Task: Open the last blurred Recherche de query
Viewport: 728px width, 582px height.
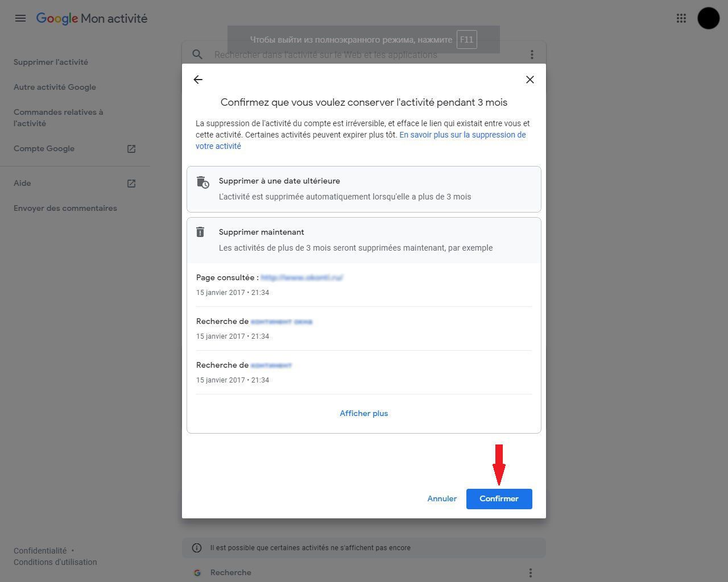Action: [271, 365]
